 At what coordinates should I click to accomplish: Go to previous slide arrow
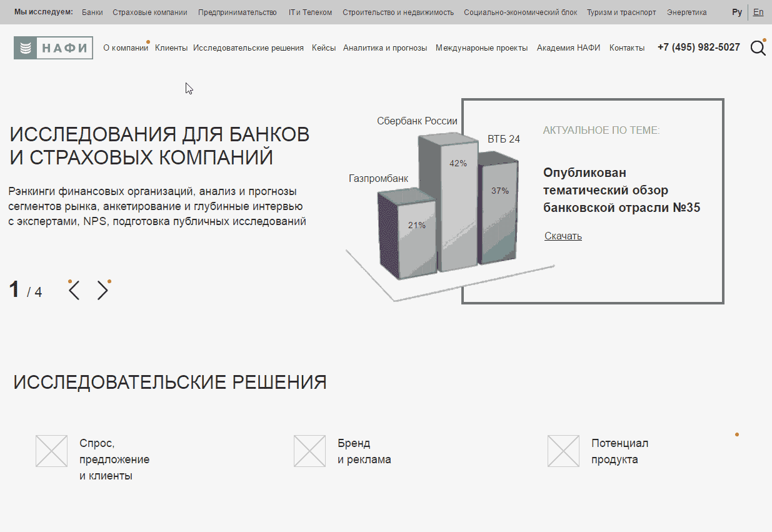pyautogui.click(x=74, y=291)
